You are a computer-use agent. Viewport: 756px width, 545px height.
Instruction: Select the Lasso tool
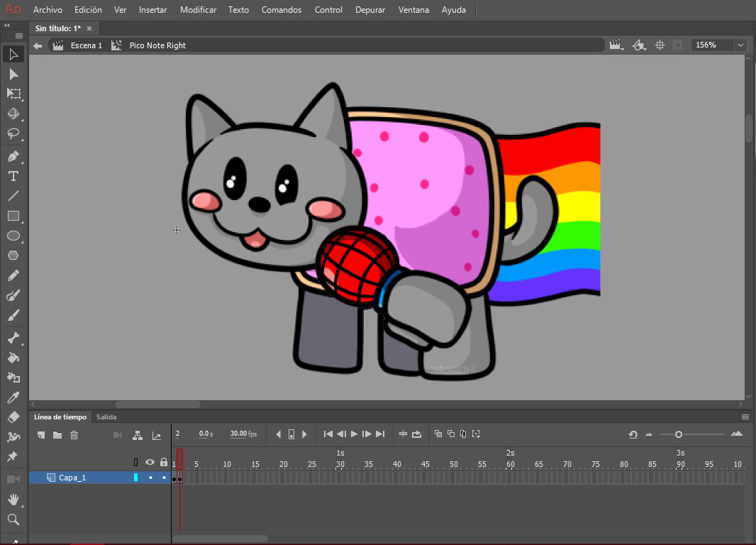coord(13,134)
